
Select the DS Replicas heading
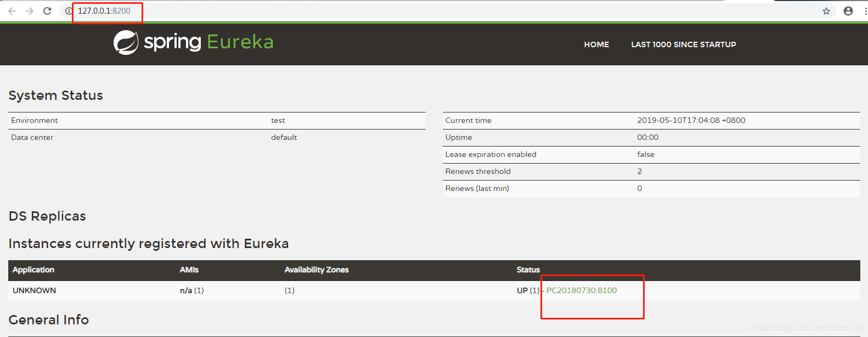tap(47, 216)
